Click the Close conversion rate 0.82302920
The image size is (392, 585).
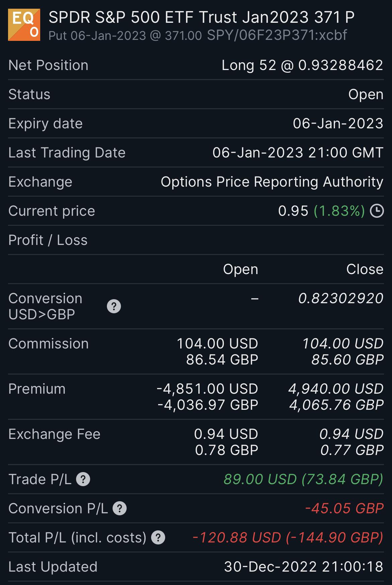click(340, 299)
